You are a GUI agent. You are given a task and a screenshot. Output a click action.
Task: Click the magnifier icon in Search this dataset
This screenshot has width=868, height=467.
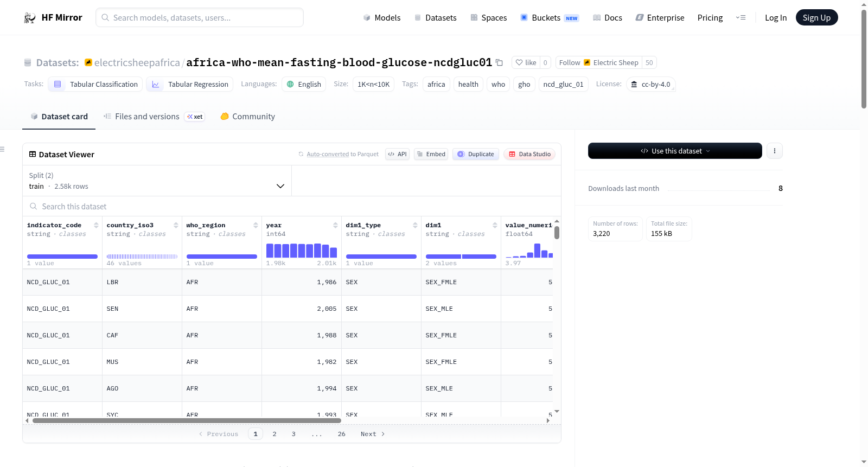tap(34, 206)
